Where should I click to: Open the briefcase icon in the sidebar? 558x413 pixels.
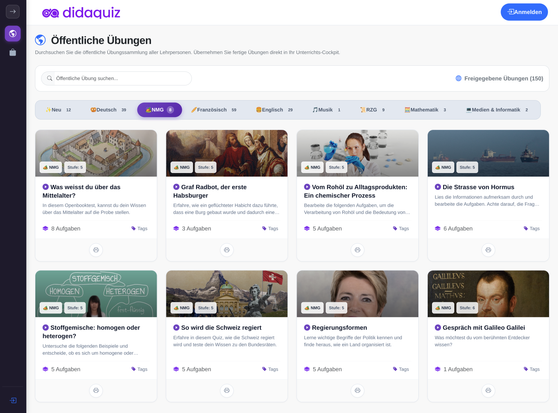tap(13, 52)
